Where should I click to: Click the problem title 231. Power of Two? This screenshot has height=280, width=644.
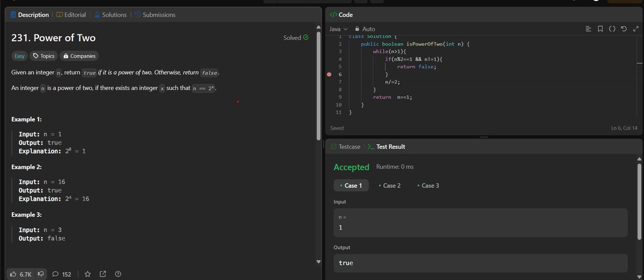click(x=54, y=38)
